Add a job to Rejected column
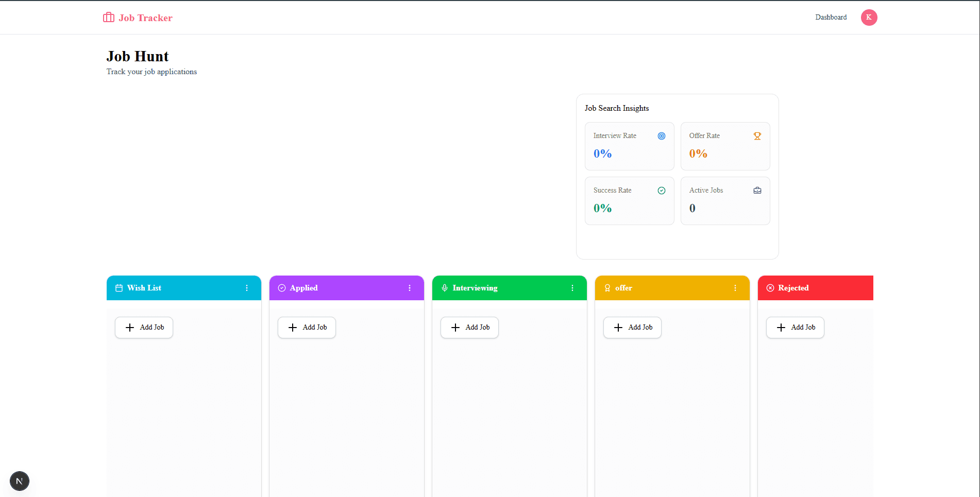Image resolution: width=980 pixels, height=497 pixels. (x=795, y=328)
